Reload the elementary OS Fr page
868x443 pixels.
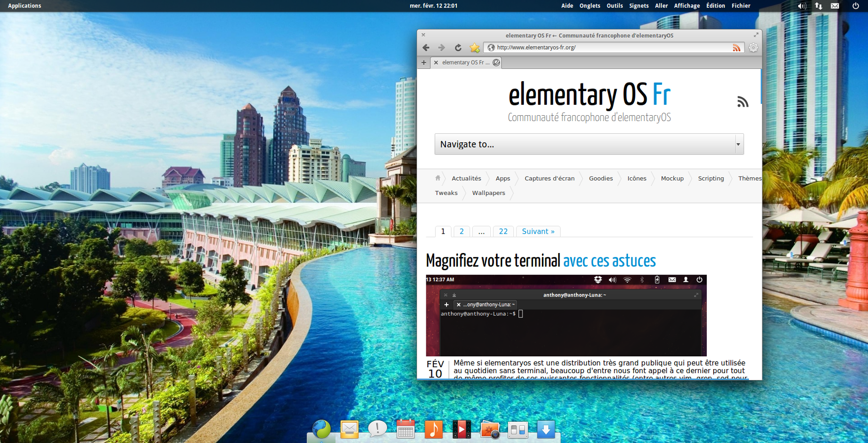pos(458,48)
